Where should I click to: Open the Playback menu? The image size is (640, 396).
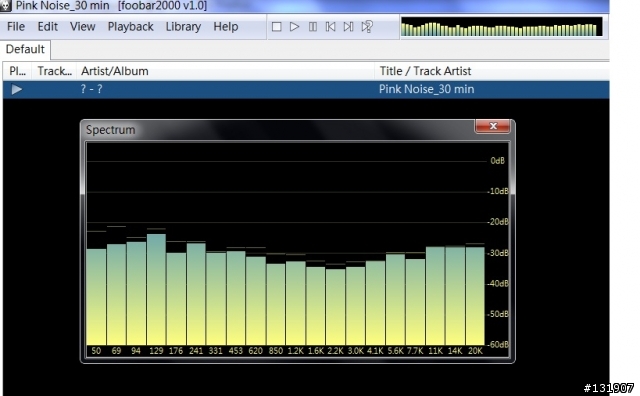click(x=131, y=27)
